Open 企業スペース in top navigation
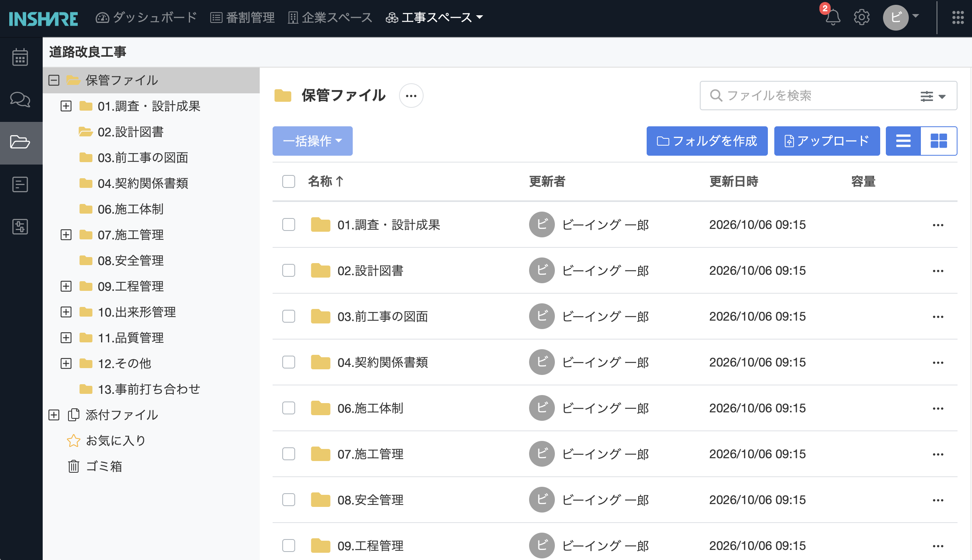The image size is (972, 560). coord(330,18)
